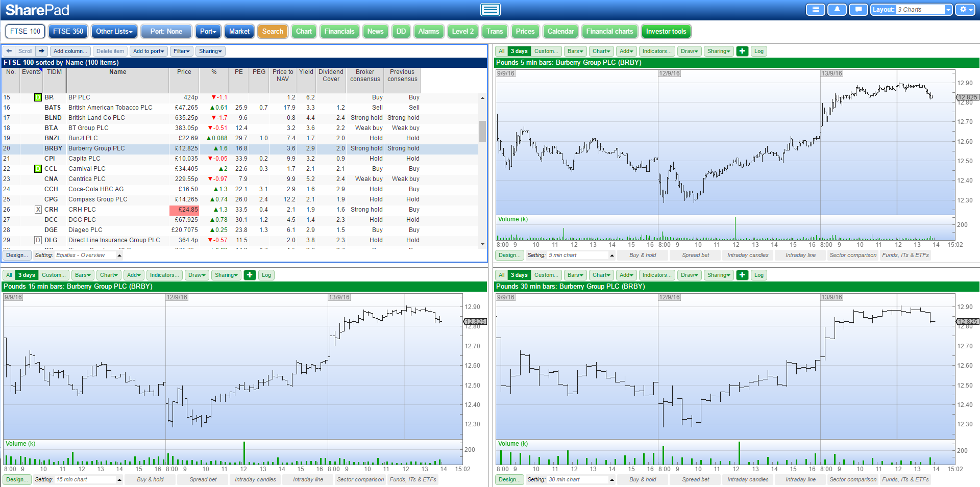Select Spread bet preset on the 5 min chart

(695, 255)
